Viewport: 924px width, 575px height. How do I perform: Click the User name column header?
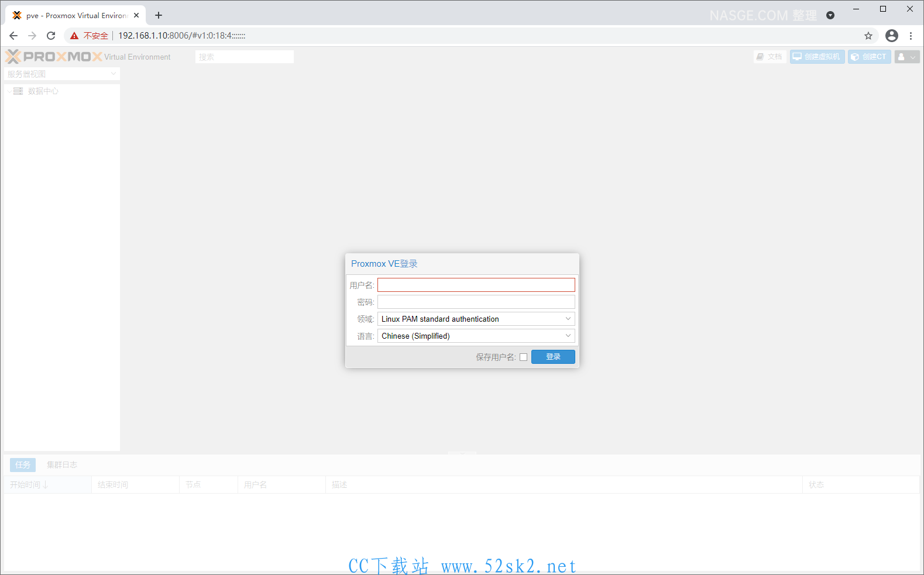[281, 485]
